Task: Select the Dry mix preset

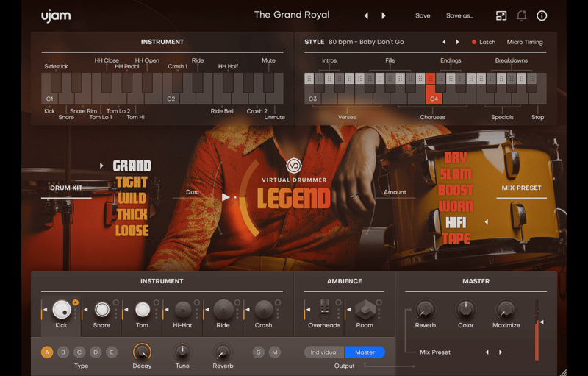Action: [456, 158]
